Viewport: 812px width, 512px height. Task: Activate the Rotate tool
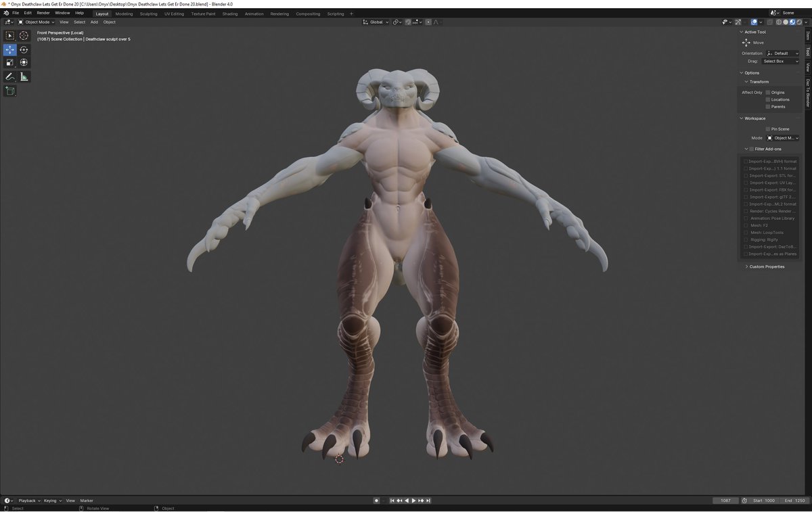pos(24,49)
